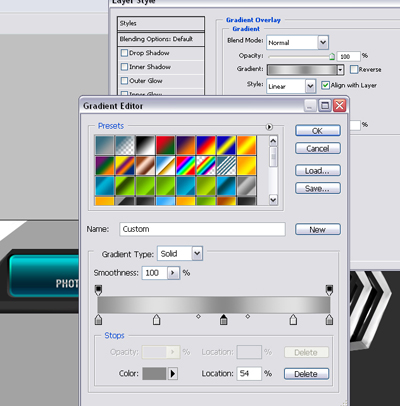Viewport: 400px width, 406px height.
Task: Select the orange, yellow, orange gradient preset
Action: [x=247, y=145]
